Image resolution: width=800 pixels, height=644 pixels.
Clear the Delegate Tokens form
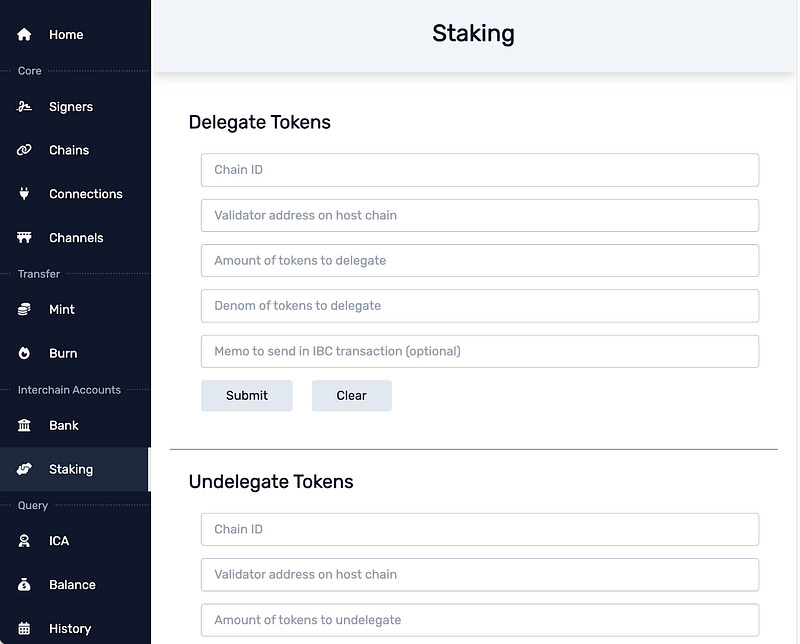click(352, 395)
